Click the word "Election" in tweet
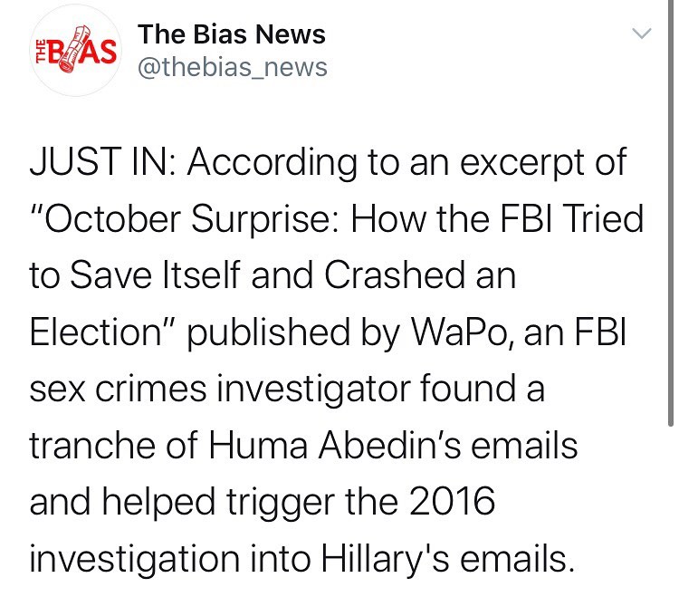This screenshot has width=679, height=616. pos(95,332)
